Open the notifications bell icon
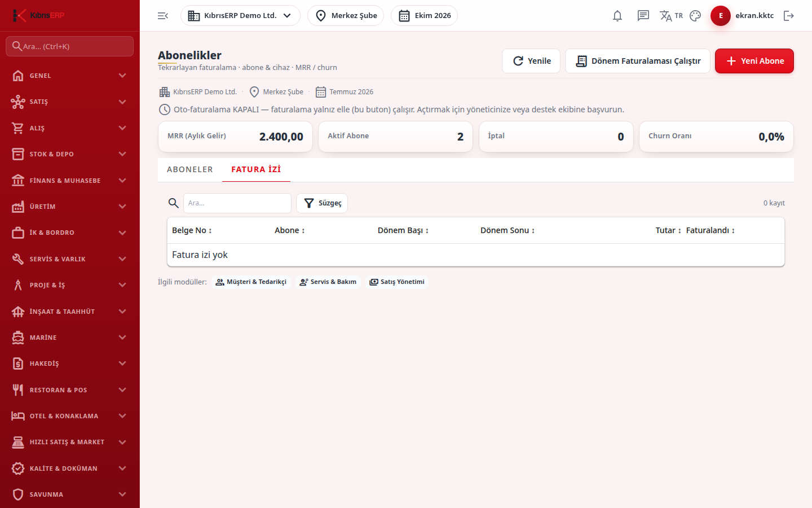This screenshot has width=812, height=508. [x=617, y=16]
